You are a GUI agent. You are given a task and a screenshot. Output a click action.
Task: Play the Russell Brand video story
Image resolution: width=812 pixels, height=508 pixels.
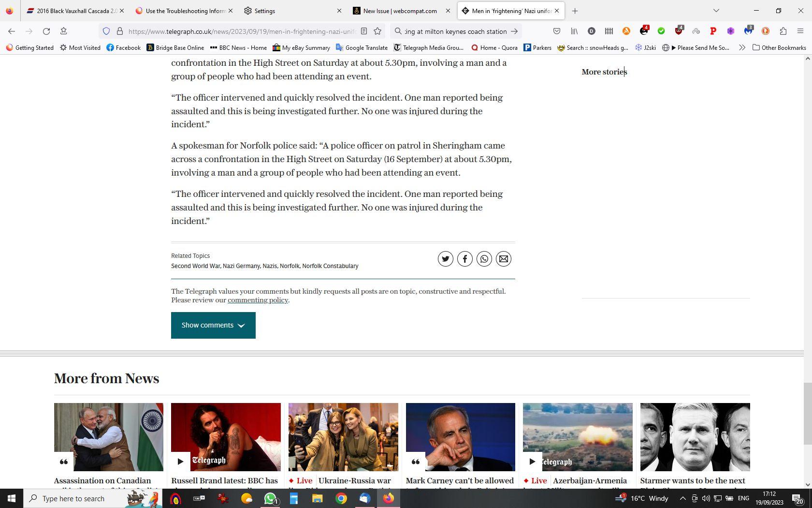click(x=180, y=461)
